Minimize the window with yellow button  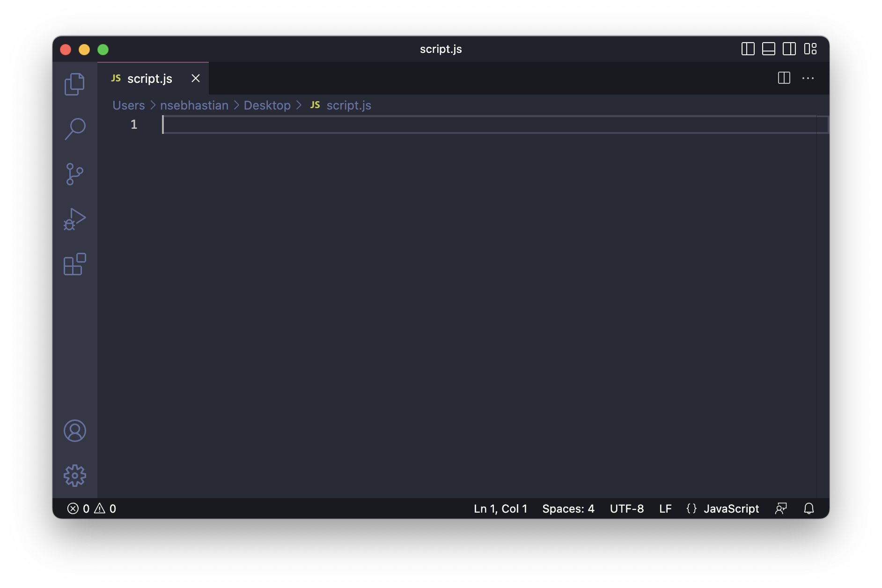(x=84, y=49)
